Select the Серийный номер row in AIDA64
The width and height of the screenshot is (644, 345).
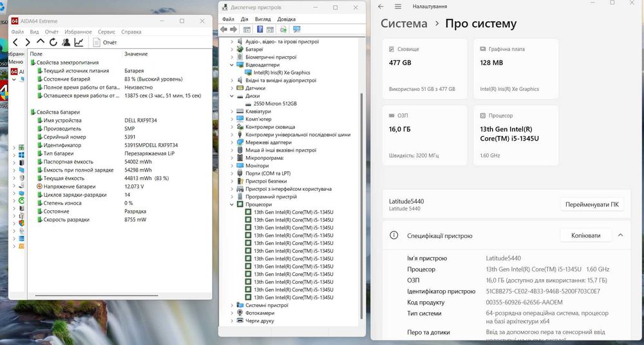pyautogui.click(x=120, y=137)
